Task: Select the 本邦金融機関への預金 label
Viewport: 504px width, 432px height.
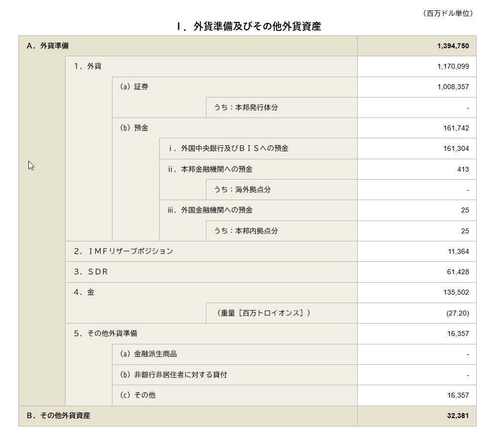Action: point(210,169)
